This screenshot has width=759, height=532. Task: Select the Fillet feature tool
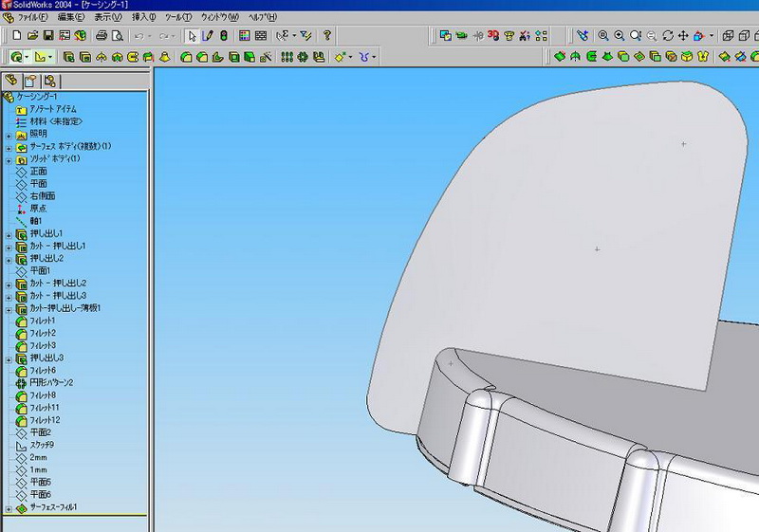[186, 57]
